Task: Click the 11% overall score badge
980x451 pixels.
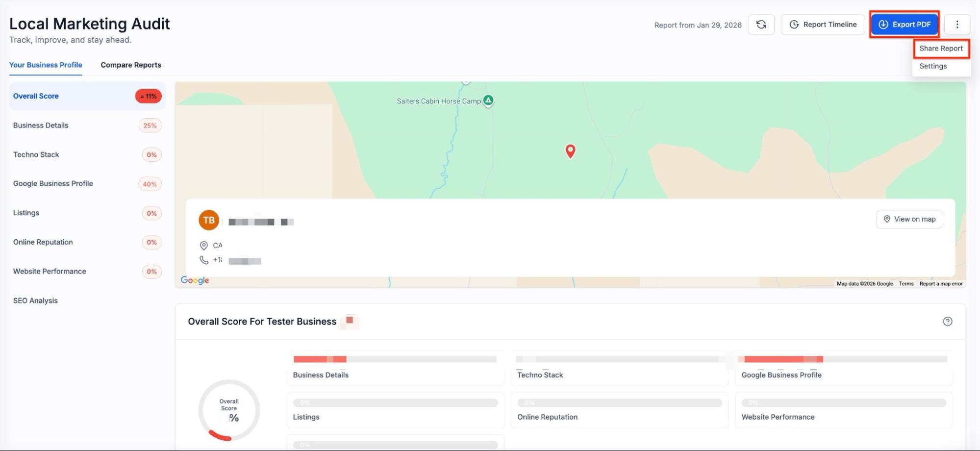Action: [148, 96]
